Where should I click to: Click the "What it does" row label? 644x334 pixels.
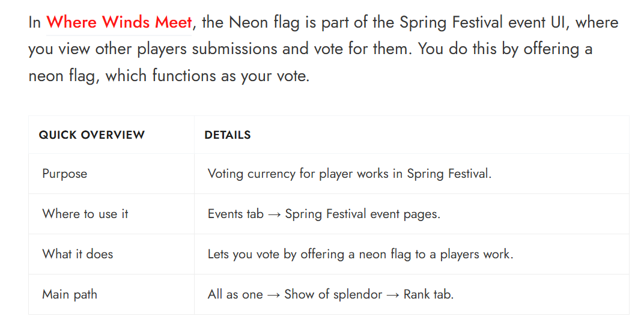[x=77, y=254]
